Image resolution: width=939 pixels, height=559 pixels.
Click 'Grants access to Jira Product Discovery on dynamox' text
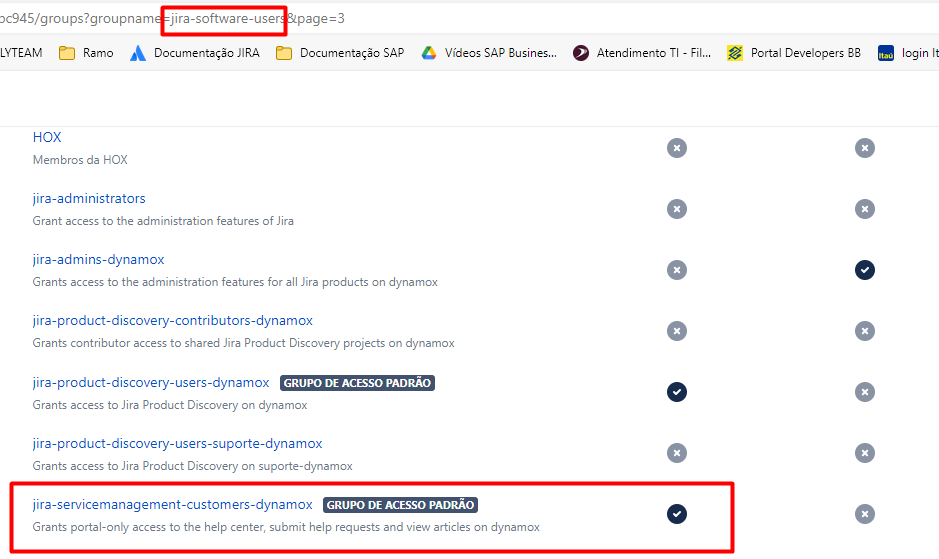(x=170, y=405)
